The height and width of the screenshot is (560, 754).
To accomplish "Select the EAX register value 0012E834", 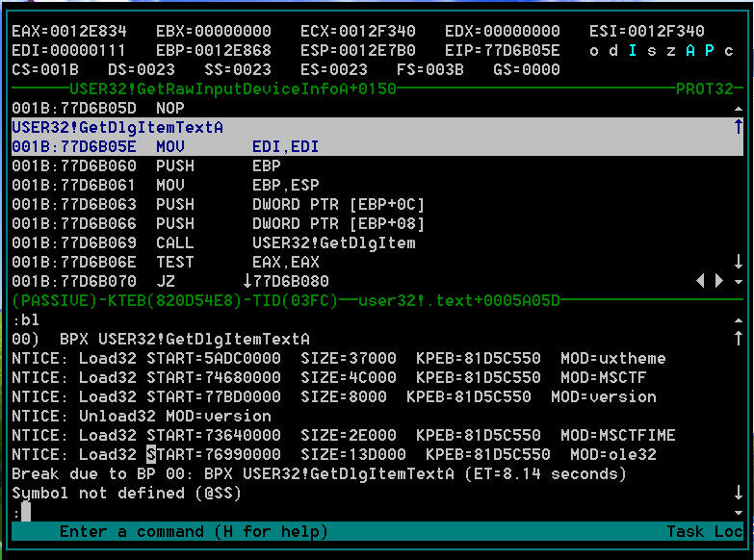I will point(89,31).
